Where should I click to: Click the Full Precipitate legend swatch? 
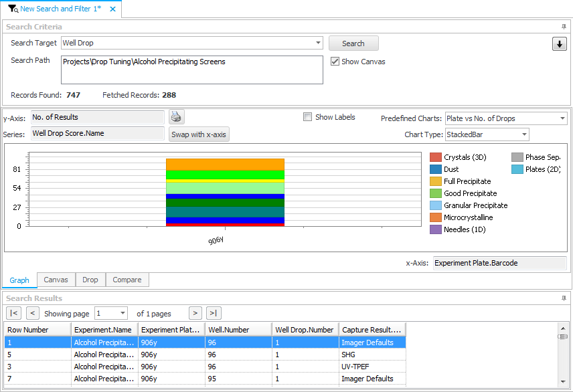click(x=436, y=181)
